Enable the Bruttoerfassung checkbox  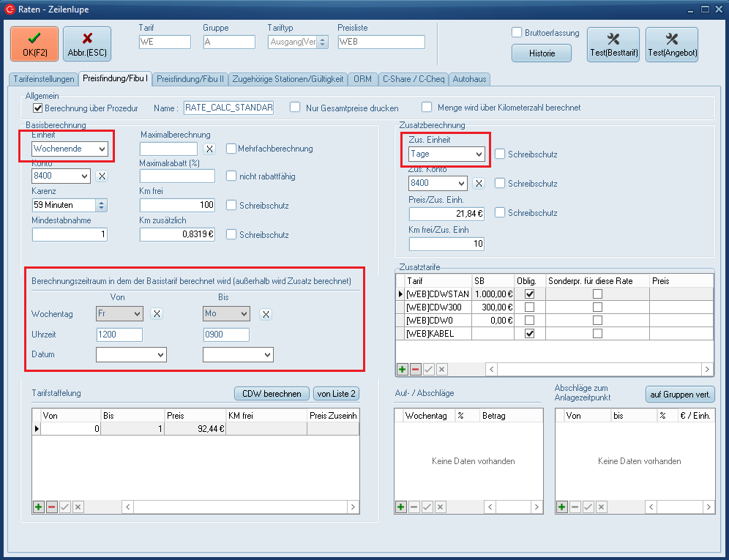pyautogui.click(x=517, y=33)
